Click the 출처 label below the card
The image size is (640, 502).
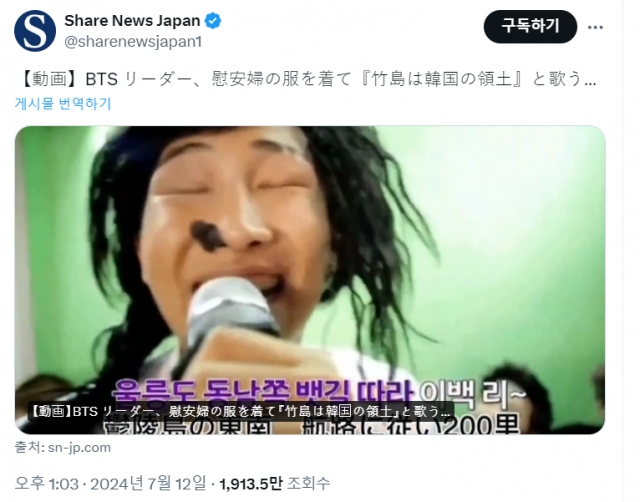coord(29,447)
